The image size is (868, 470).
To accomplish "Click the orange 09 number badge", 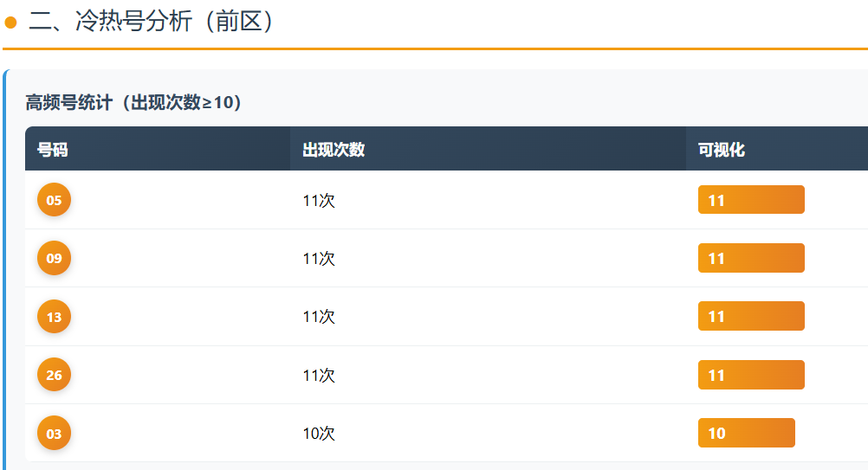I will coord(54,258).
